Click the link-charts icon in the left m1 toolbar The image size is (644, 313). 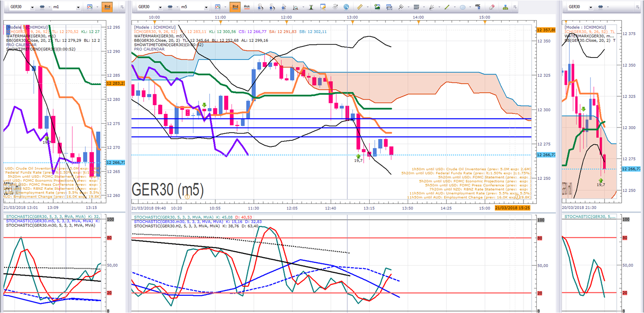click(x=43, y=7)
